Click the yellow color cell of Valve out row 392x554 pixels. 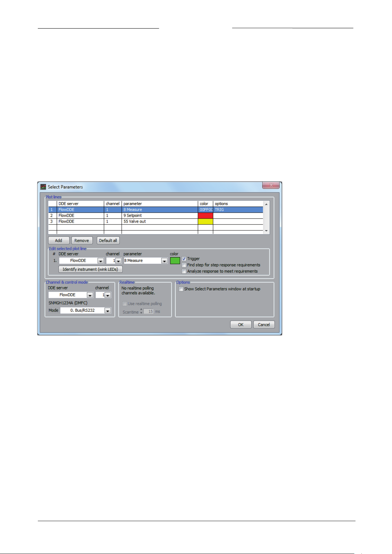tap(206, 222)
